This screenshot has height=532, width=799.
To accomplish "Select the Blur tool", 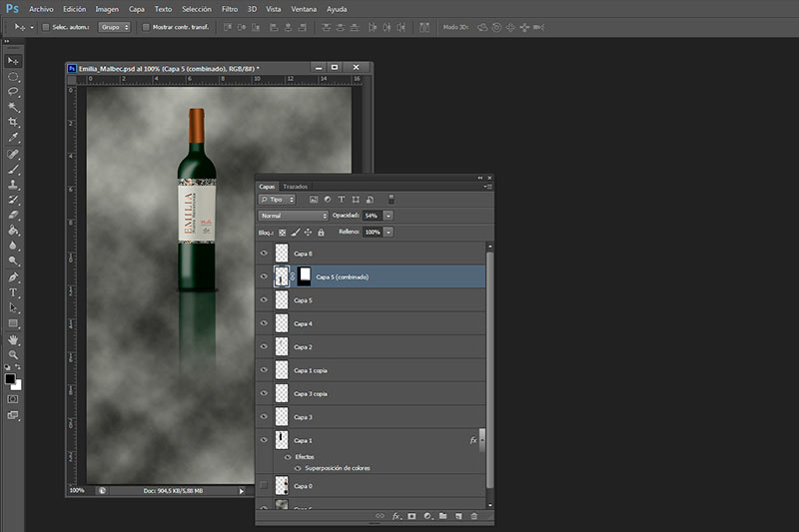I will pos(13,246).
